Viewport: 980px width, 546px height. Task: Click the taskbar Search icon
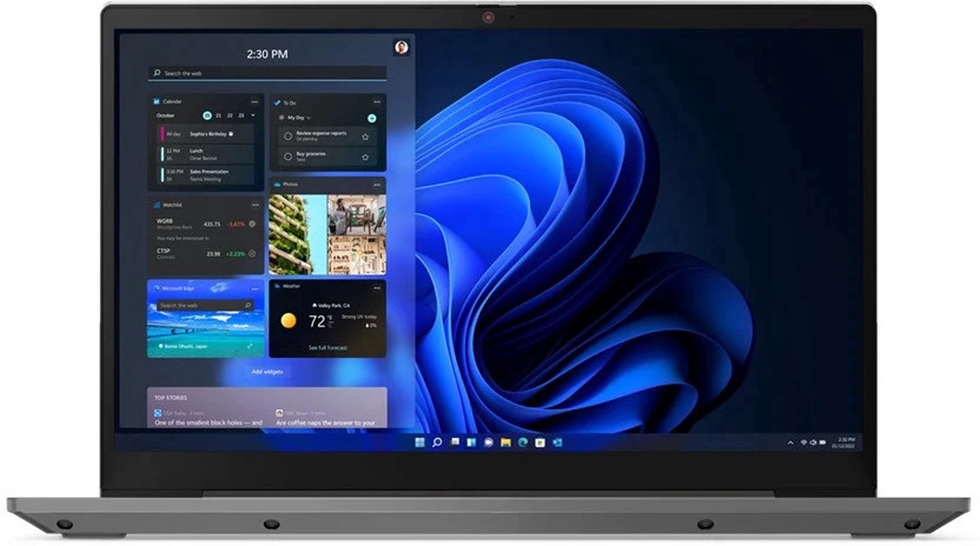tap(437, 443)
